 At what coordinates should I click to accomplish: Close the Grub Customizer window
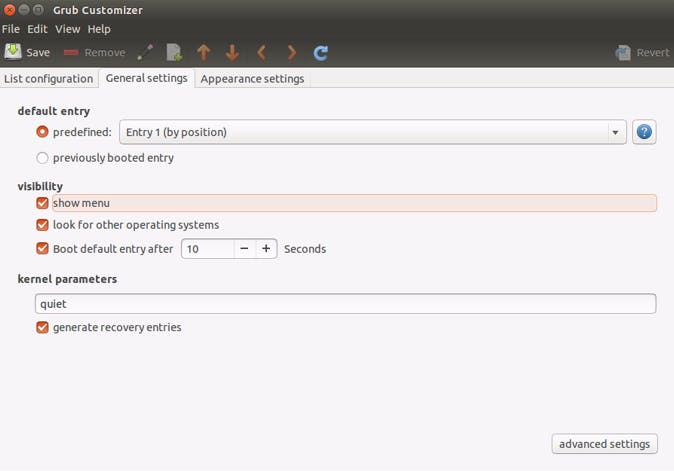[9, 9]
